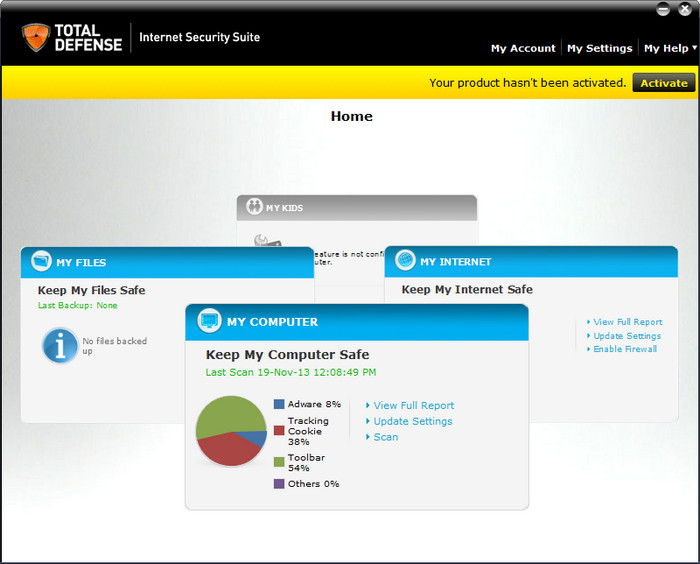
Task: Click the Activate button
Action: 664,83
